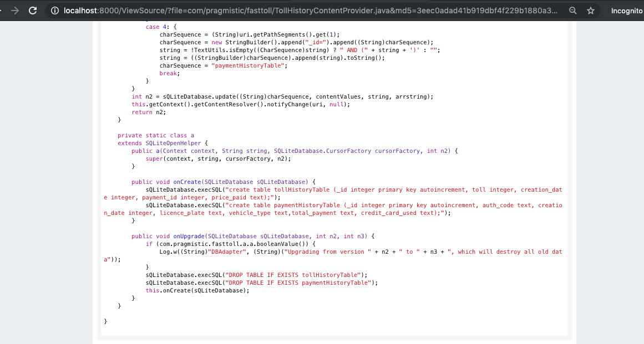This screenshot has height=344, width=644.
Task: Click the zoom magnifier icon in address bar
Action: 572,11
